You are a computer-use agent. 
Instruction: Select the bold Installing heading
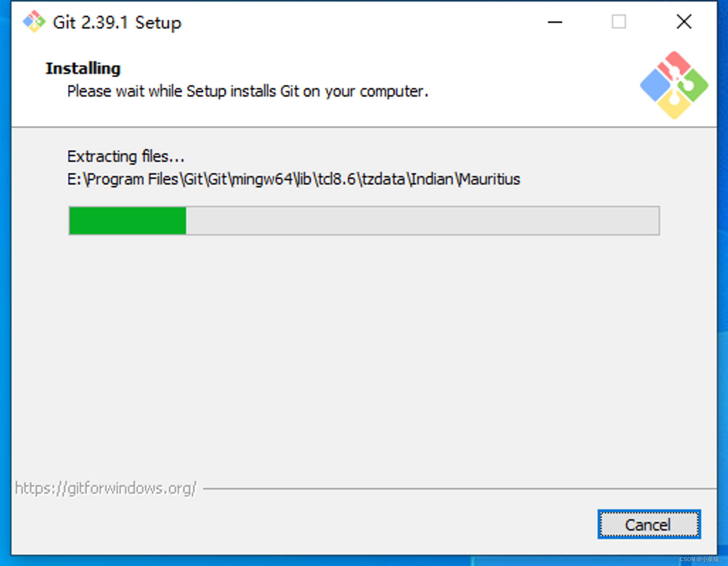(83, 68)
